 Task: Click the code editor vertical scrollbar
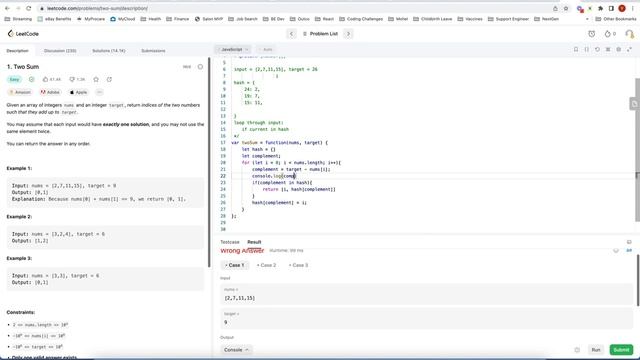point(637,150)
